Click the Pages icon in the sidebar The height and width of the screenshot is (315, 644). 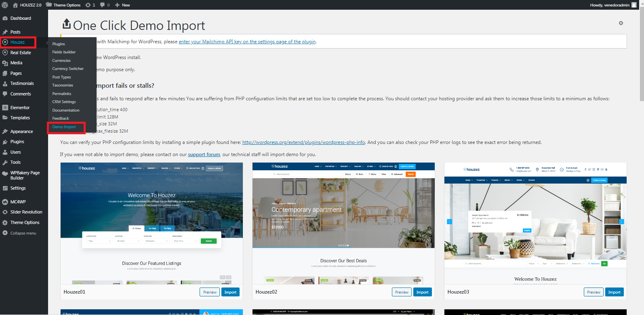pyautogui.click(x=5, y=73)
